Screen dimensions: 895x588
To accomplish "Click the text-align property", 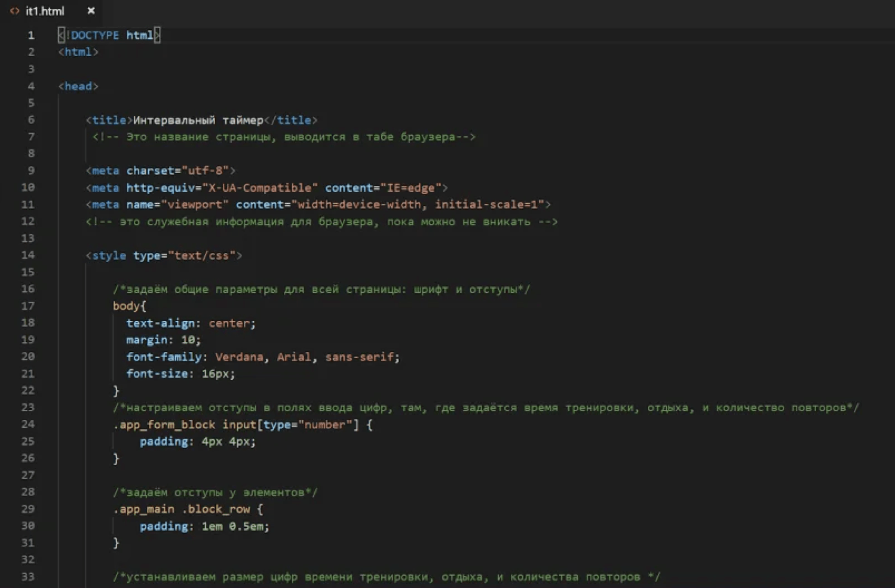I will pos(160,323).
